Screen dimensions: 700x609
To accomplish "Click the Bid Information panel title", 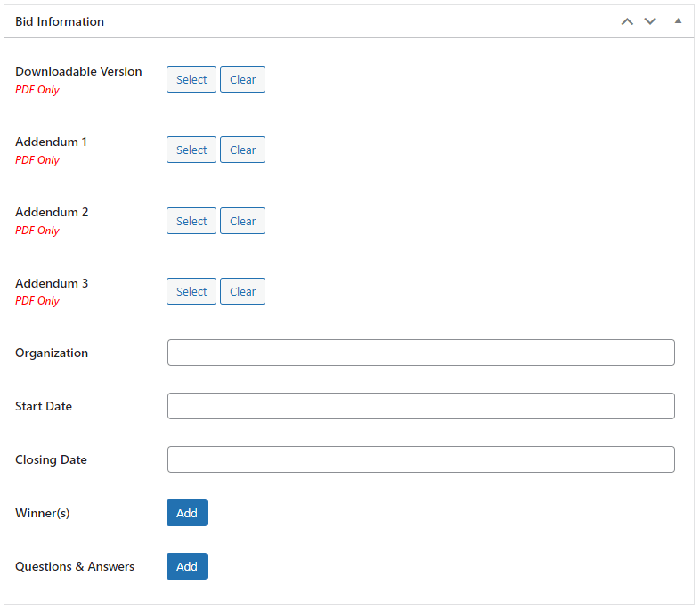I will point(60,21).
